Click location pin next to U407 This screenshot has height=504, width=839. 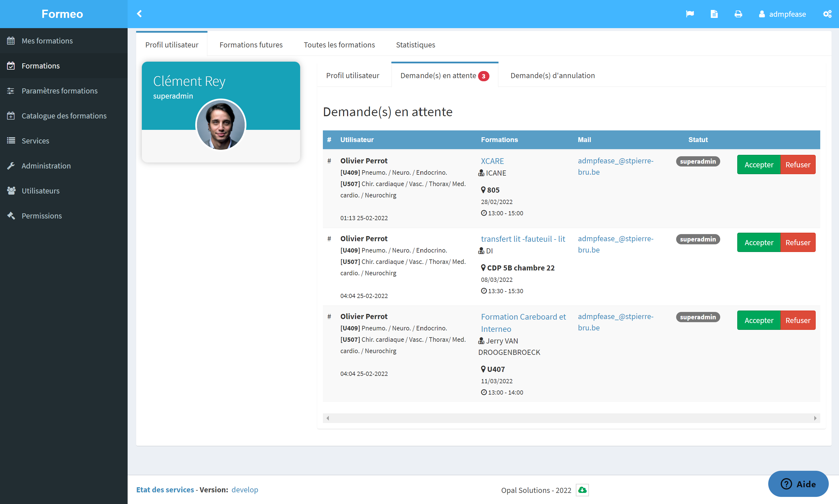coord(483,369)
